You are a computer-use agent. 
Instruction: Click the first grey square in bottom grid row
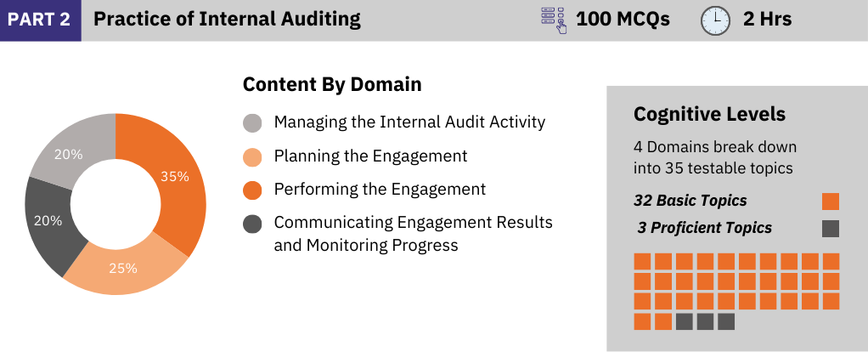685,321
